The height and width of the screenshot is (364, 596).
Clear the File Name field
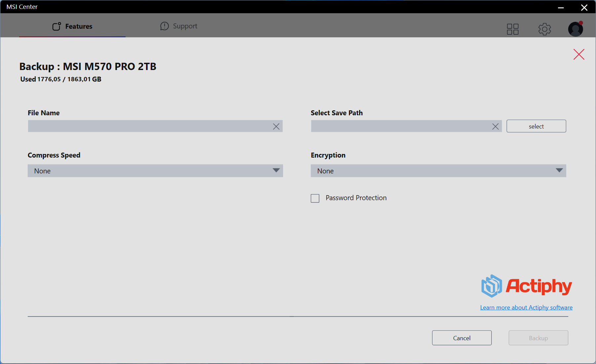pyautogui.click(x=276, y=127)
